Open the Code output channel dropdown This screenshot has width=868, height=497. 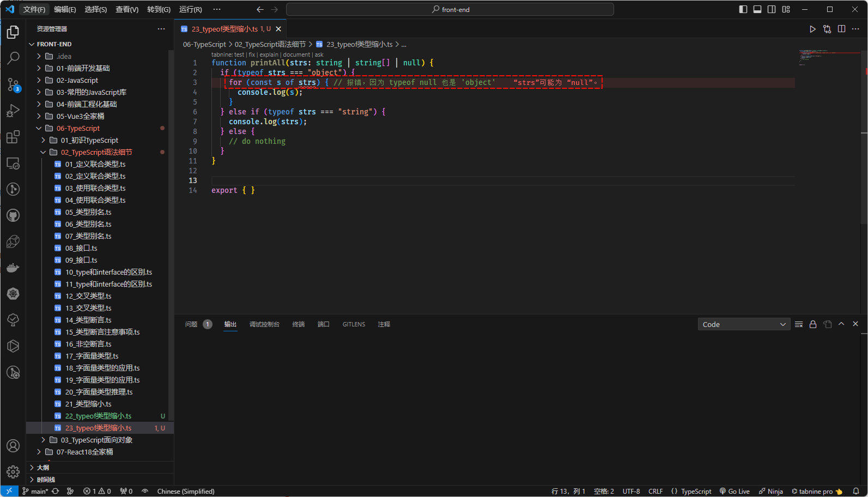pyautogui.click(x=744, y=324)
